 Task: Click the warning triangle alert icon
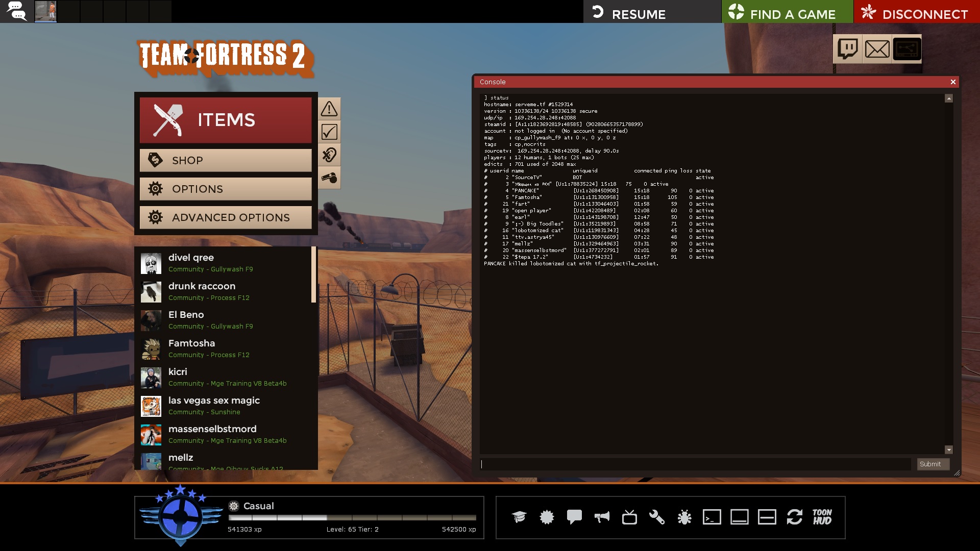point(329,109)
